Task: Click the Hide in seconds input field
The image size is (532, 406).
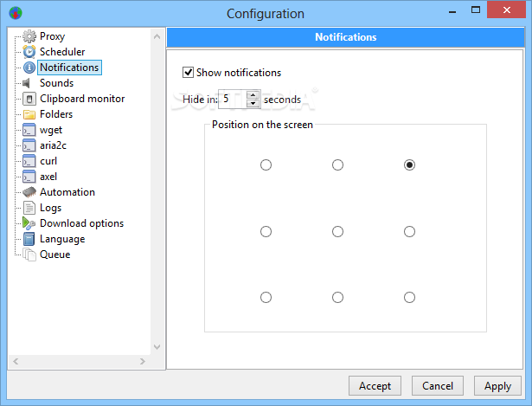Action: [233, 100]
